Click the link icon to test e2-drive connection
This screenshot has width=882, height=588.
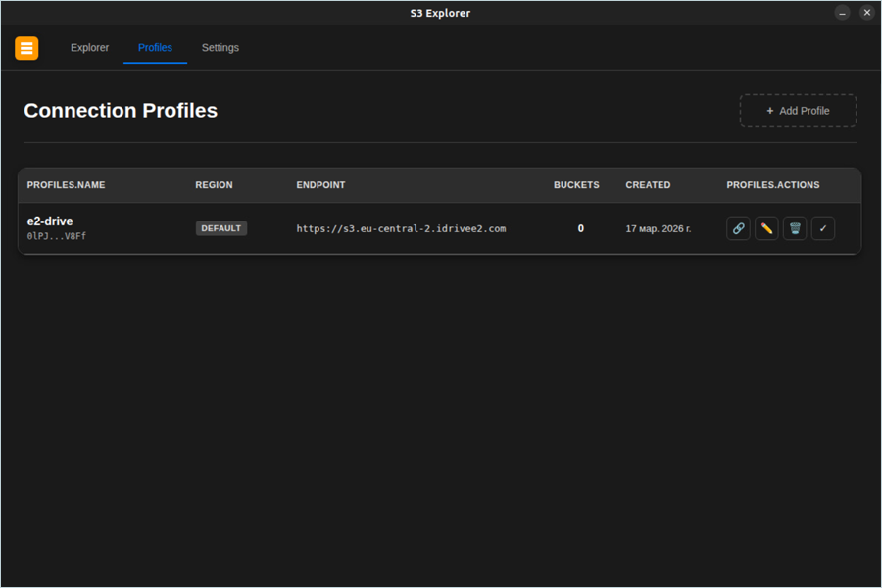tap(738, 228)
